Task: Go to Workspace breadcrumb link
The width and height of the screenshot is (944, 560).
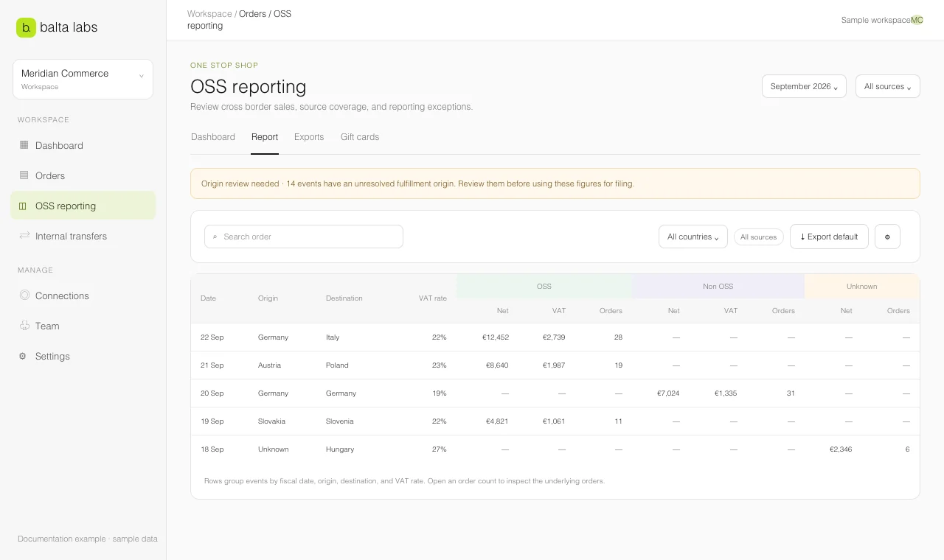Action: pos(209,14)
